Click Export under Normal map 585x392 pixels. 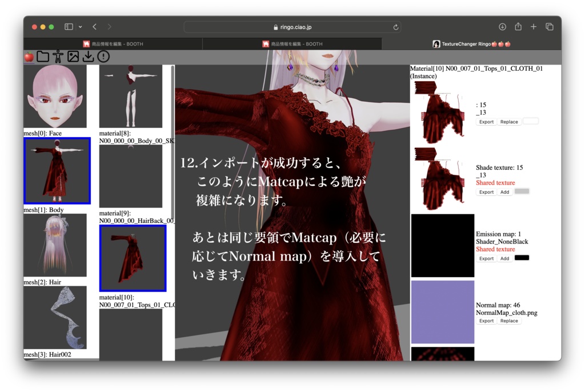click(486, 321)
